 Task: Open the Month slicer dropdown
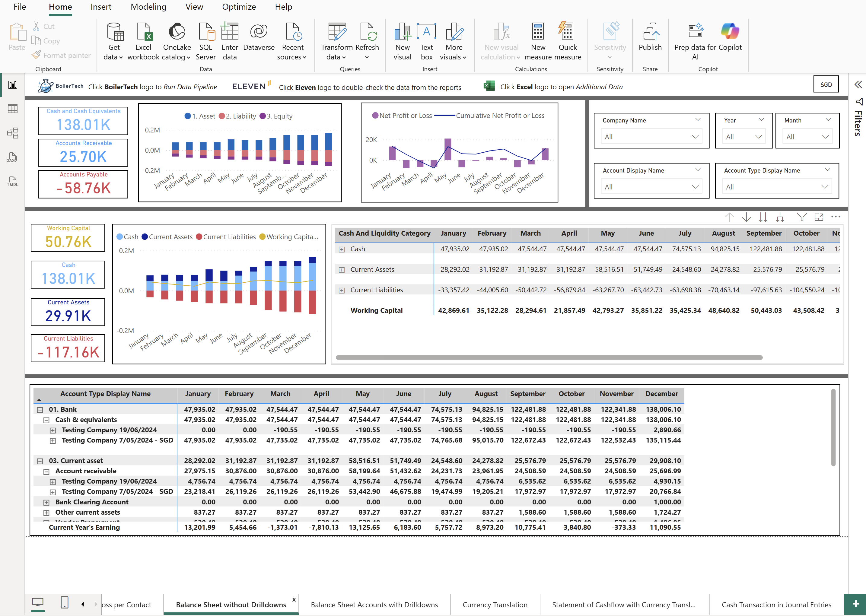pos(825,137)
